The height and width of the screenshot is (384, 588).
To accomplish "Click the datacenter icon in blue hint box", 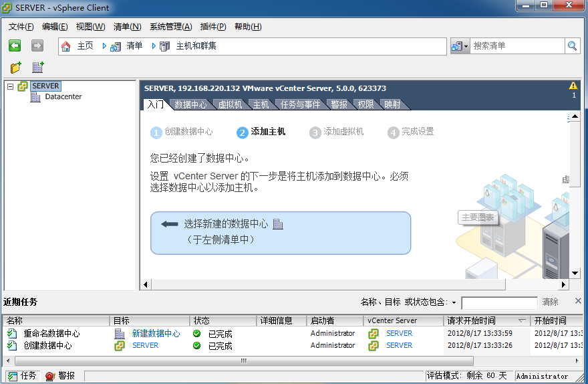I will 278,224.
